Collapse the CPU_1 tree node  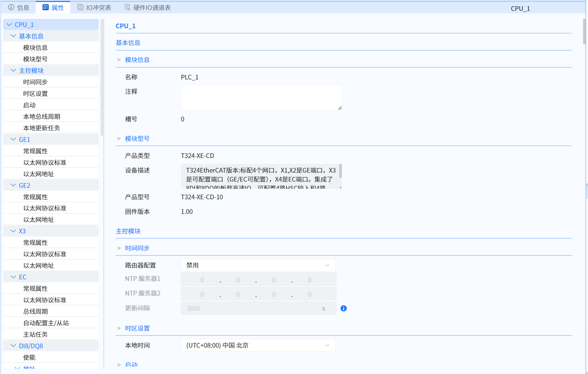(x=9, y=24)
